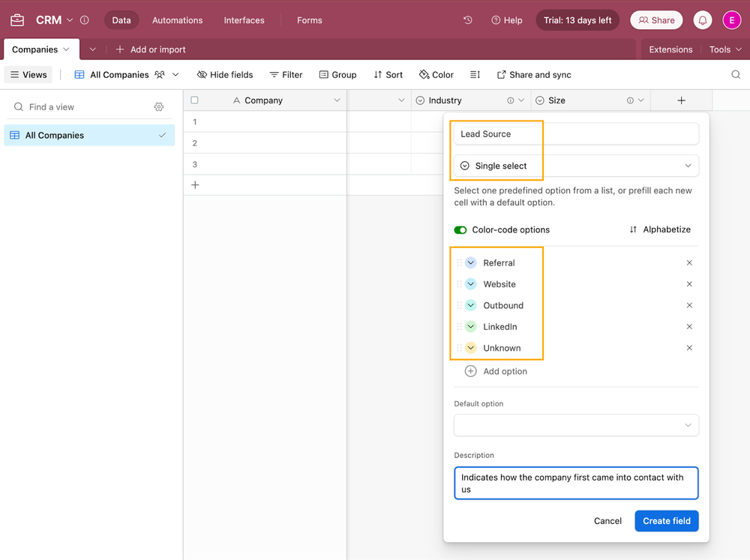Open the Sort options
Image resolution: width=750 pixels, height=560 pixels.
[x=388, y=74]
